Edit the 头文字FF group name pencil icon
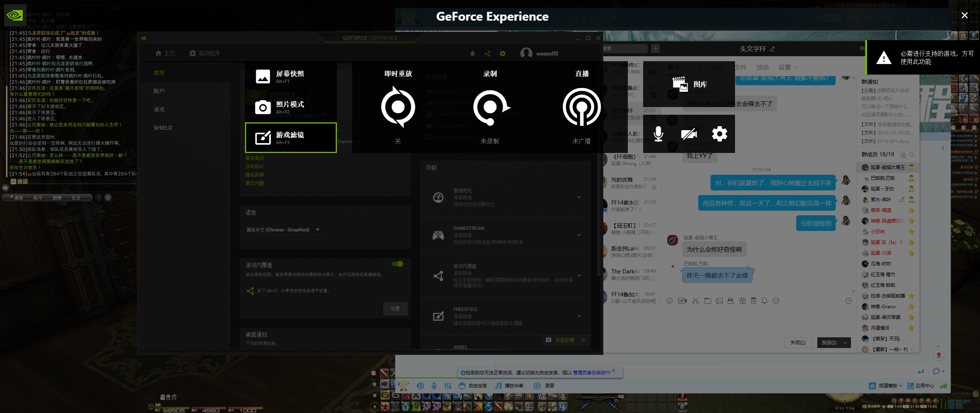980x413 pixels. point(773,49)
